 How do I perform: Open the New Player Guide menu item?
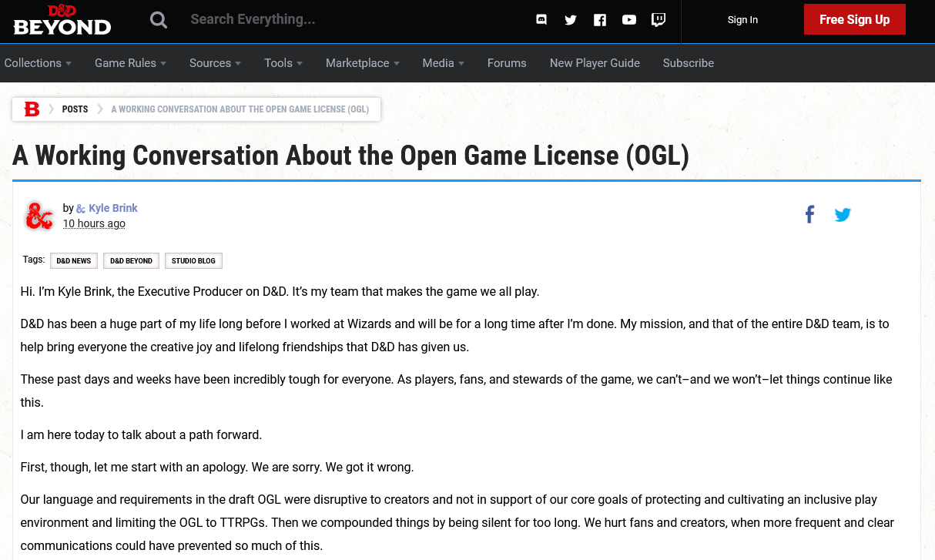[x=595, y=63]
